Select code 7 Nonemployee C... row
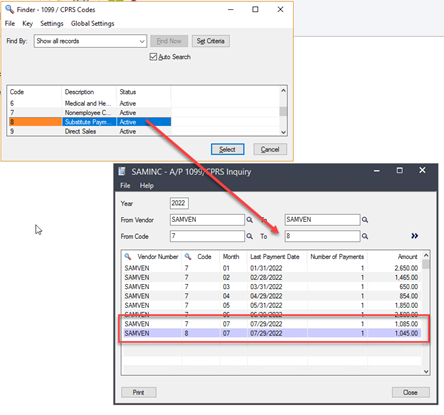Screen dimensions: 444x415 (x=90, y=113)
